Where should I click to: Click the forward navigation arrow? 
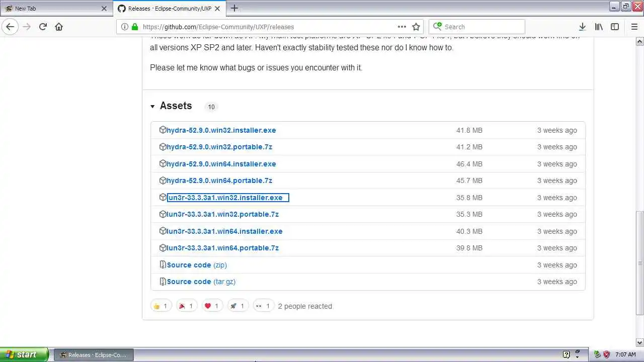[x=27, y=27]
